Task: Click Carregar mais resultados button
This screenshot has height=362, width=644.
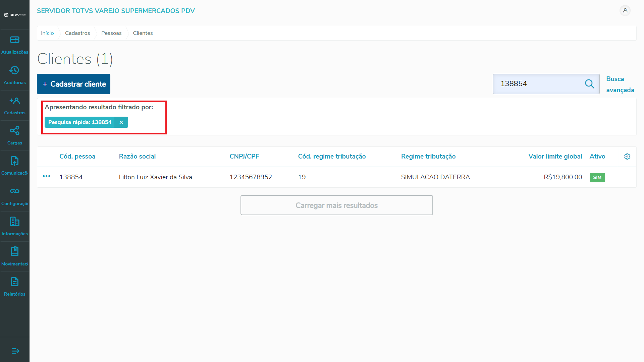Action: click(x=336, y=205)
